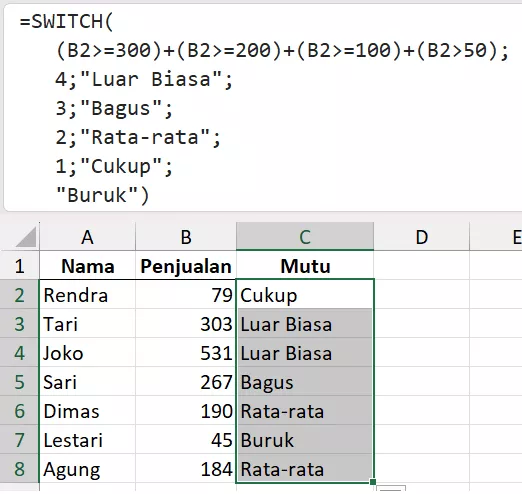
Task: Click the sales value 79
Action: 186,295
